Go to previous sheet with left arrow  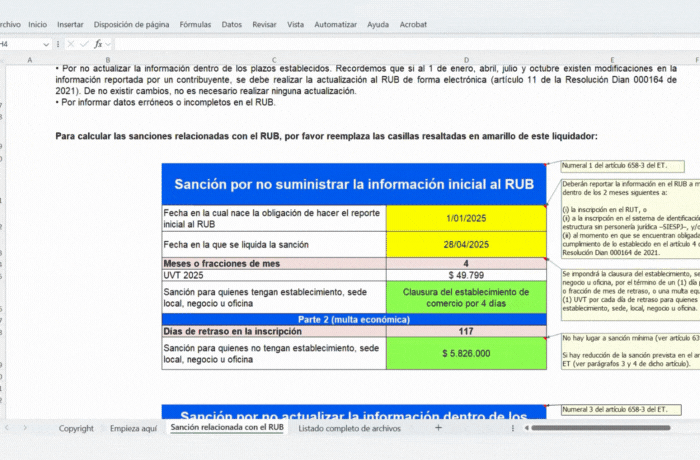coord(7,428)
